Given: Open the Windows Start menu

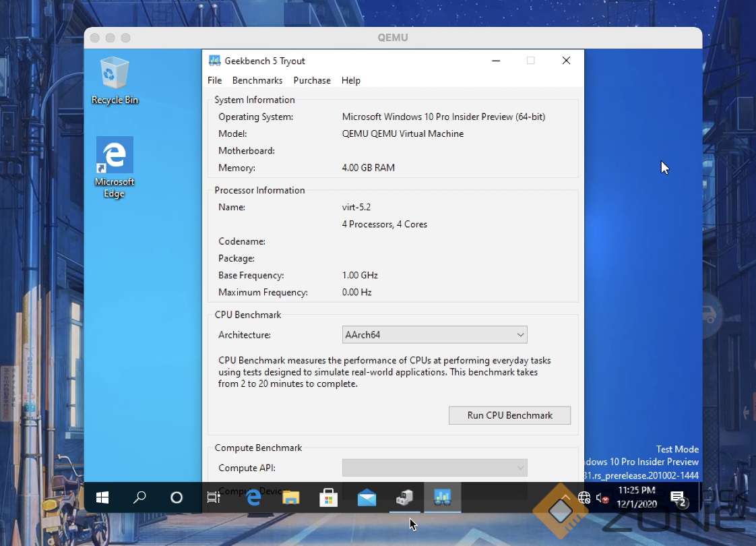Looking at the screenshot, I should 102,497.
